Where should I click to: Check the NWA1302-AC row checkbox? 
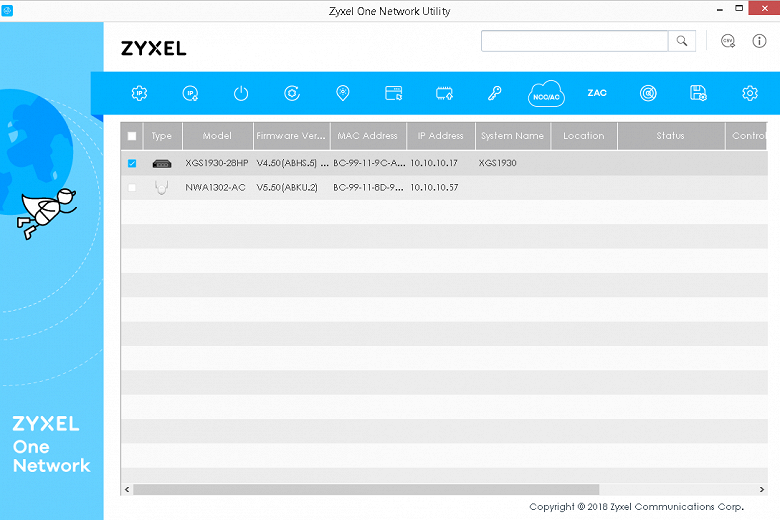pos(132,188)
